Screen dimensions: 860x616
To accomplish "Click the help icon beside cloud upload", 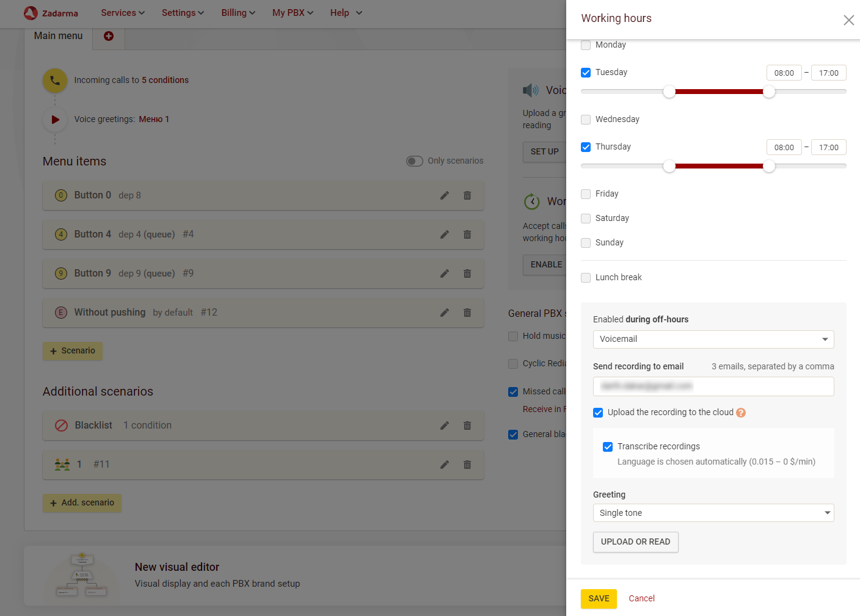I will coord(741,413).
